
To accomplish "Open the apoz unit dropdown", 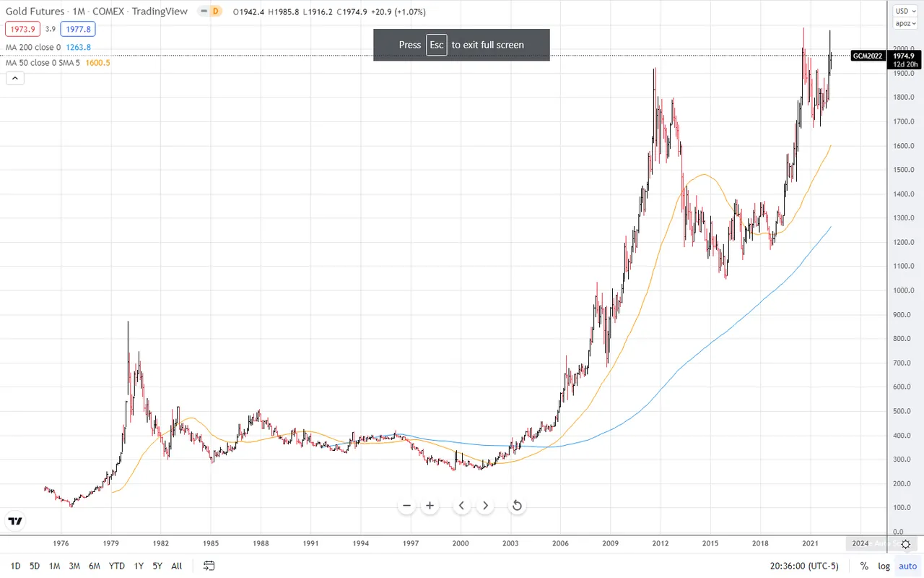I will click(x=905, y=23).
